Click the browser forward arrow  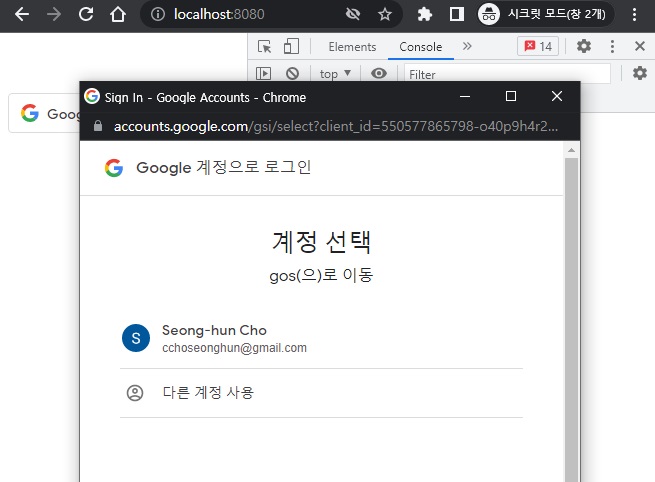(x=53, y=14)
